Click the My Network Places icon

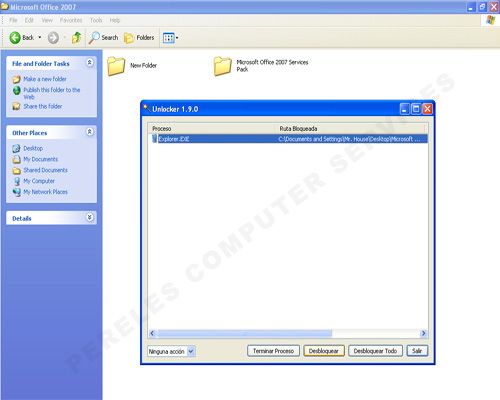(x=16, y=192)
